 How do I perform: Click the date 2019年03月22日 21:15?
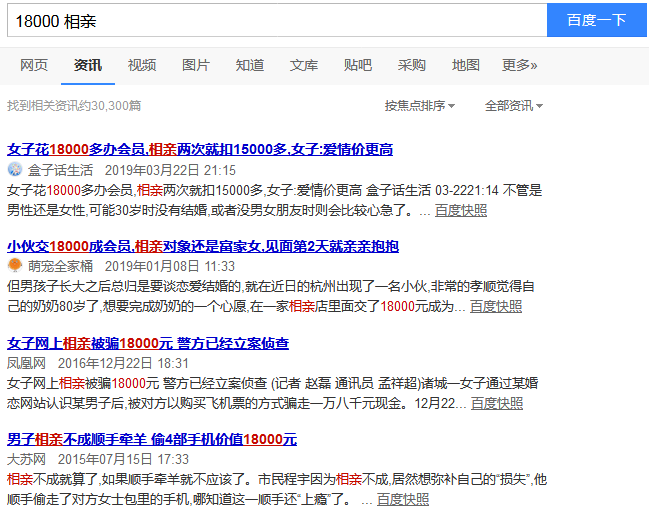(170, 170)
